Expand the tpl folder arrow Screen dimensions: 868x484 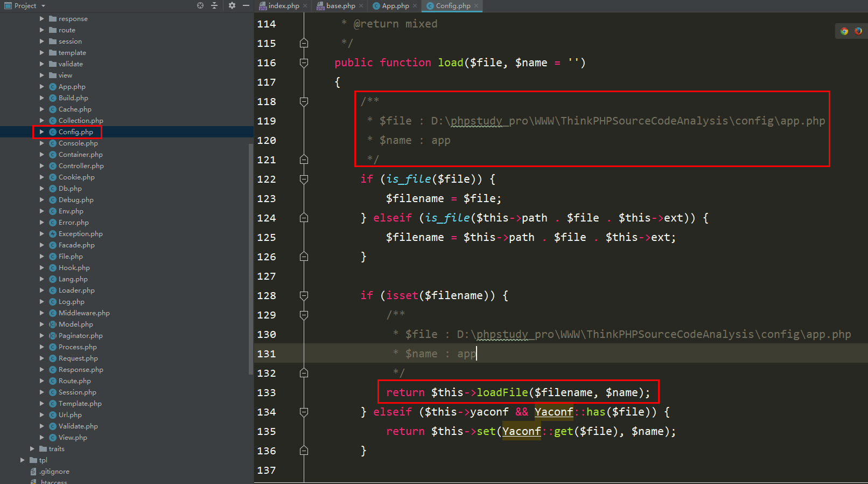(x=22, y=460)
